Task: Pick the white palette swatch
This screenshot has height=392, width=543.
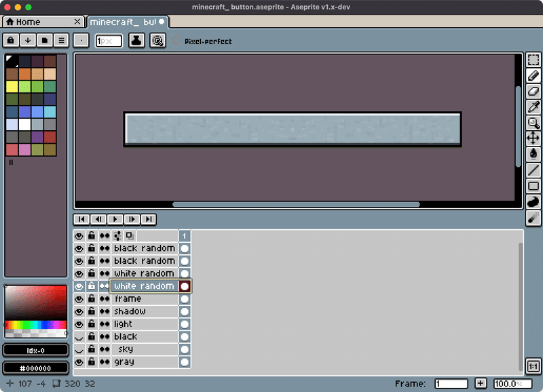Action: [24, 124]
